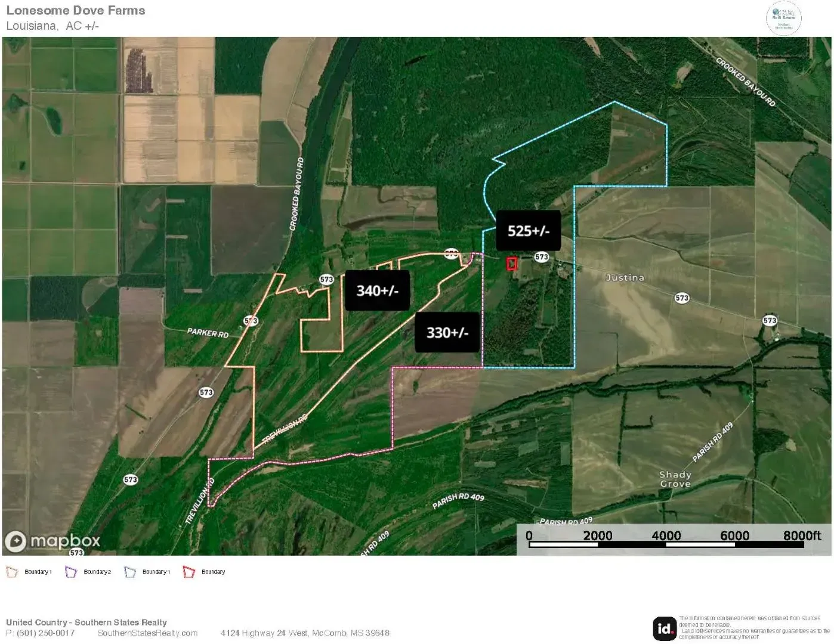Click the orange Boundary 1 legend icon
This screenshot has height=644, width=834.
click(x=12, y=572)
